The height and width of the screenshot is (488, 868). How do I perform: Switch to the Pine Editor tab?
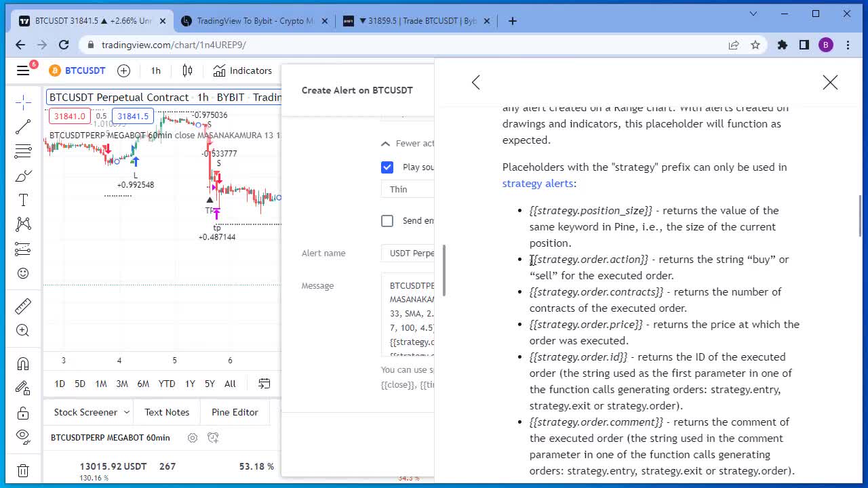point(235,412)
